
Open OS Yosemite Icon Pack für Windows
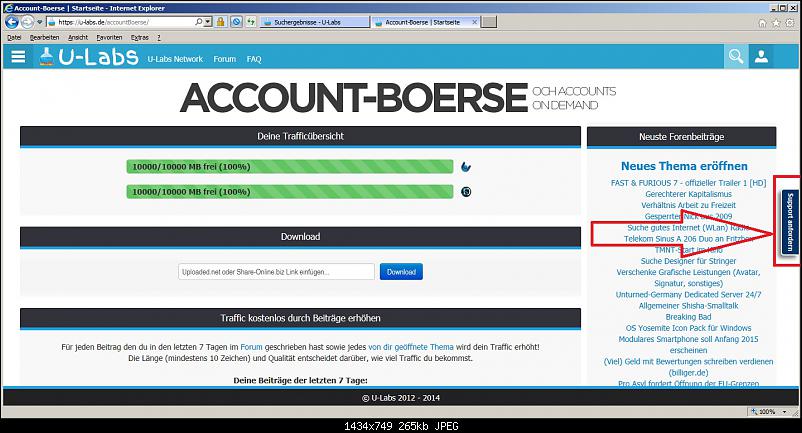688,328
